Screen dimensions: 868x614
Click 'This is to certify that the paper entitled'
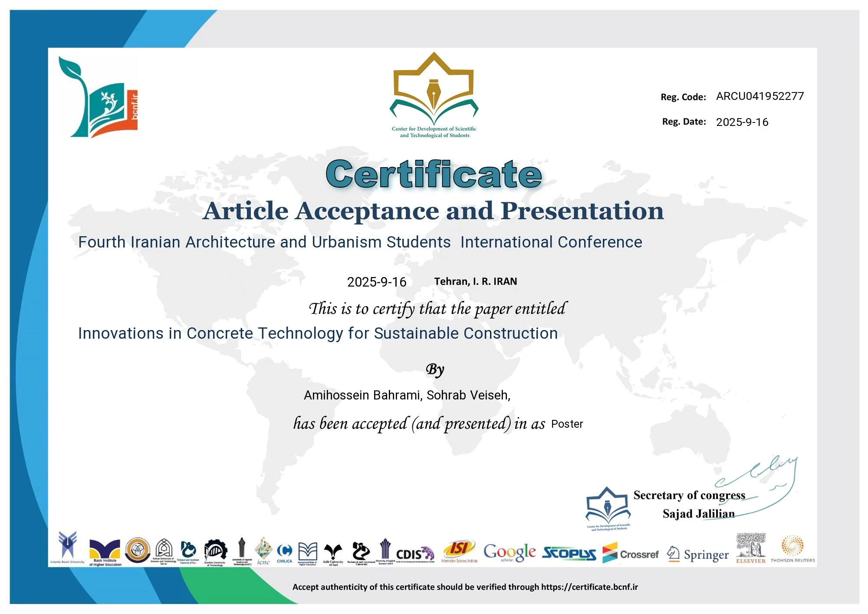point(437,309)
